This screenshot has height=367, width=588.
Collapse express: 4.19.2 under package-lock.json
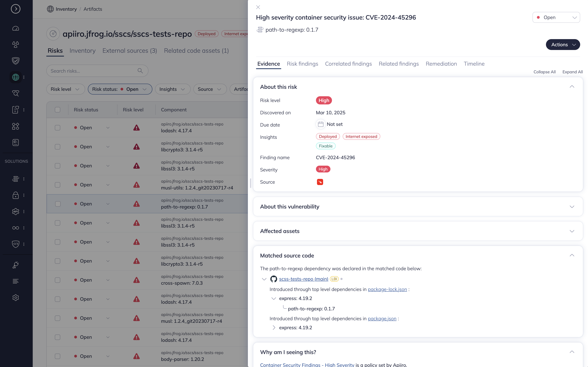tap(274, 299)
